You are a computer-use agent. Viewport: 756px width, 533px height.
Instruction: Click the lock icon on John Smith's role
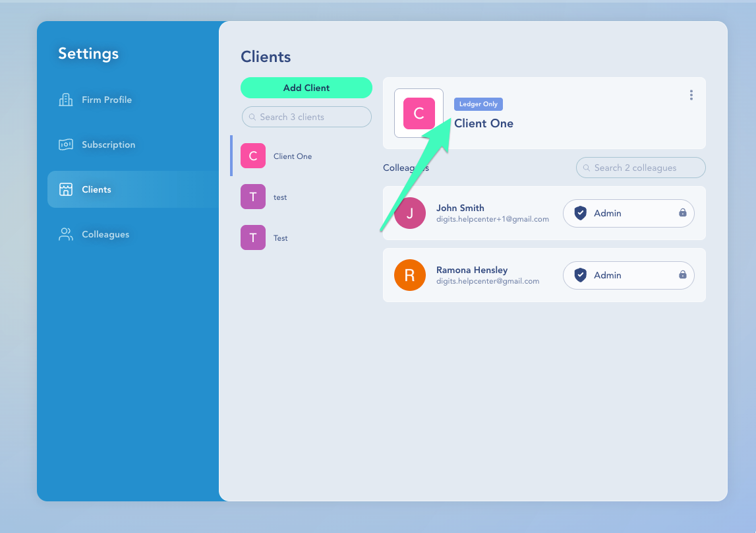coord(682,213)
